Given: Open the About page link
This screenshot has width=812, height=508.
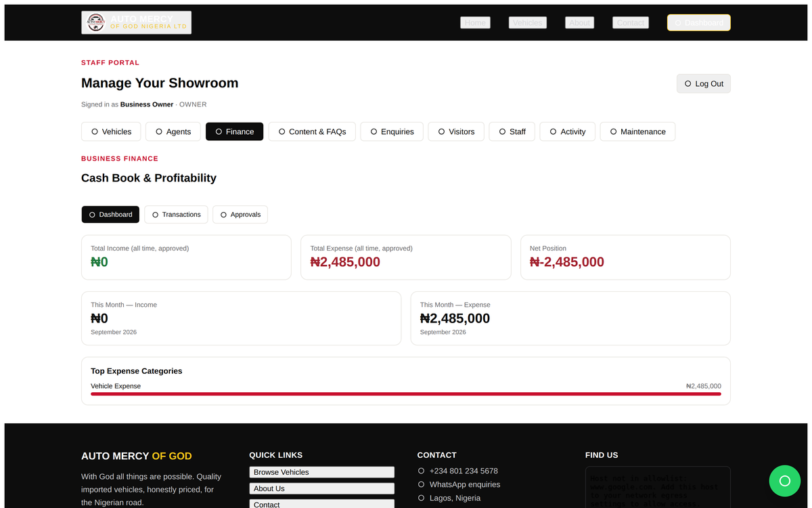Looking at the screenshot, I should (x=579, y=22).
